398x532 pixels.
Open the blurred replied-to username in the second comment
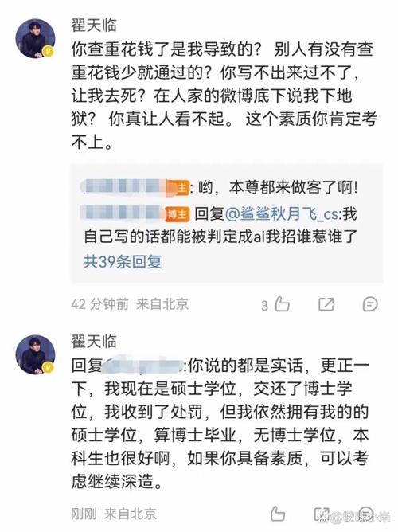click(x=142, y=366)
